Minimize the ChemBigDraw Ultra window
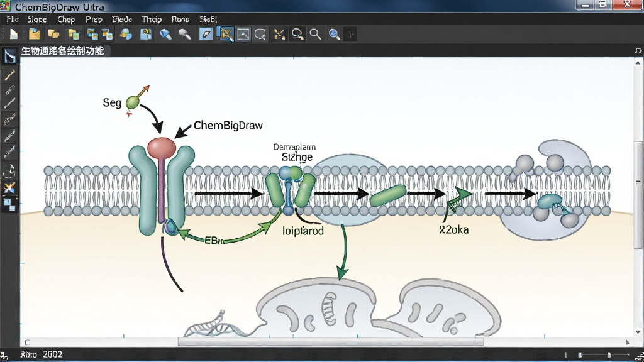Image resolution: width=644 pixels, height=362 pixels. click(x=584, y=4)
